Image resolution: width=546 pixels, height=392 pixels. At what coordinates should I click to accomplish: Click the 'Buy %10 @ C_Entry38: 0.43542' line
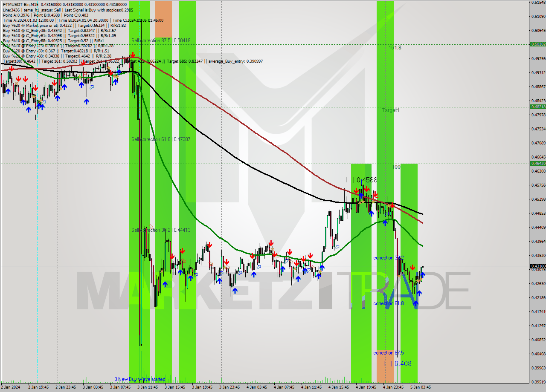tap(59, 30)
